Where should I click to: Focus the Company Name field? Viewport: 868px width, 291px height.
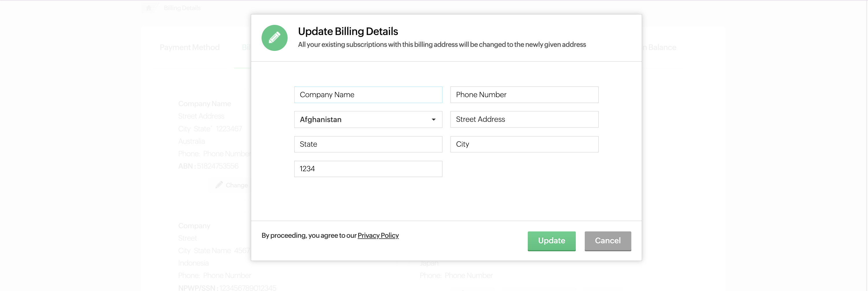pyautogui.click(x=368, y=95)
